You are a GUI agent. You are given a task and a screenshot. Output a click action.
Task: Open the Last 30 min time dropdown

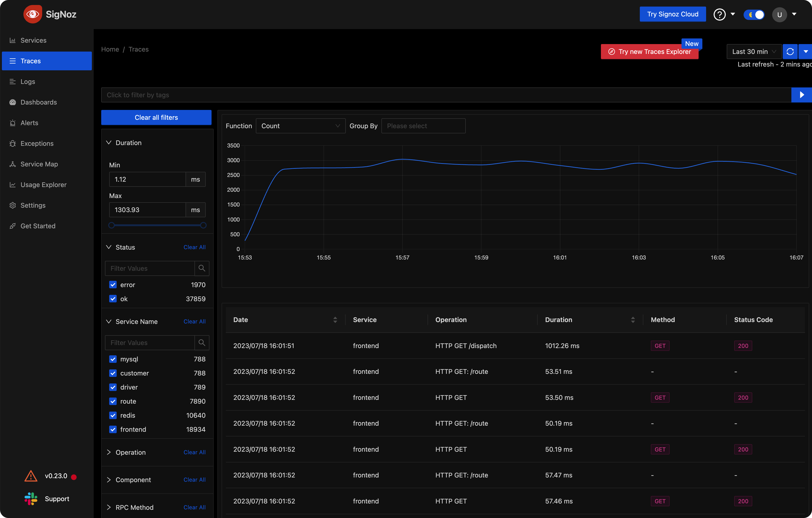753,52
